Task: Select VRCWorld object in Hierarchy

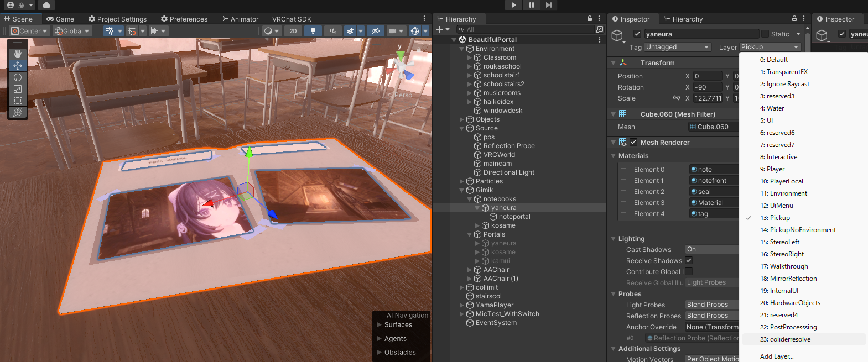Action: 499,155
